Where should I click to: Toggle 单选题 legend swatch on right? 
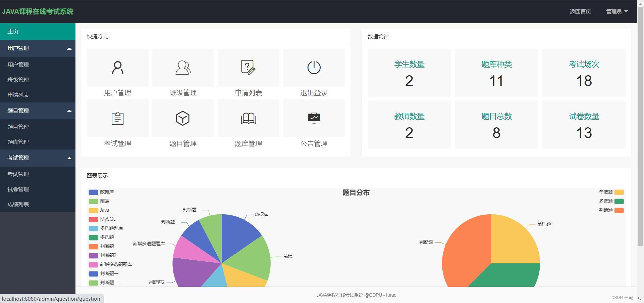[619, 192]
